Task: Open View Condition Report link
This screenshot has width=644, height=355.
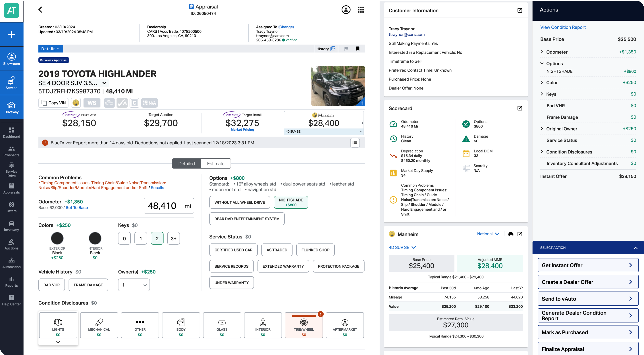Action: pos(563,27)
